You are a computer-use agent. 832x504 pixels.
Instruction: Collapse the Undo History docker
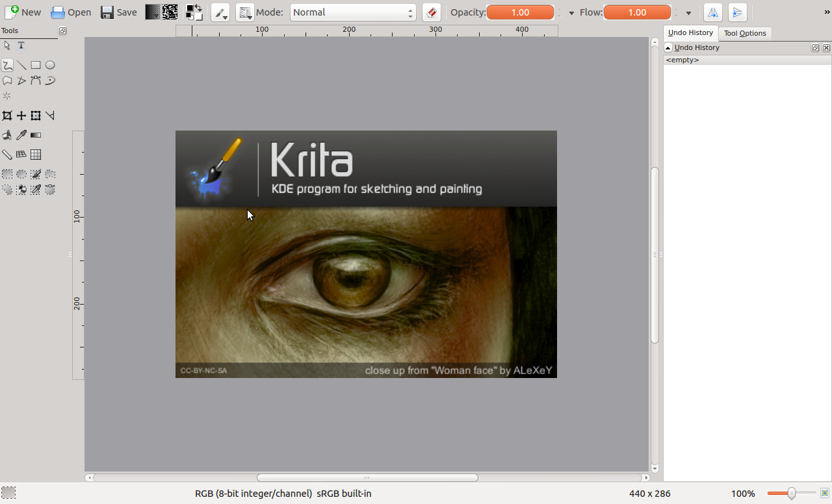click(x=668, y=47)
